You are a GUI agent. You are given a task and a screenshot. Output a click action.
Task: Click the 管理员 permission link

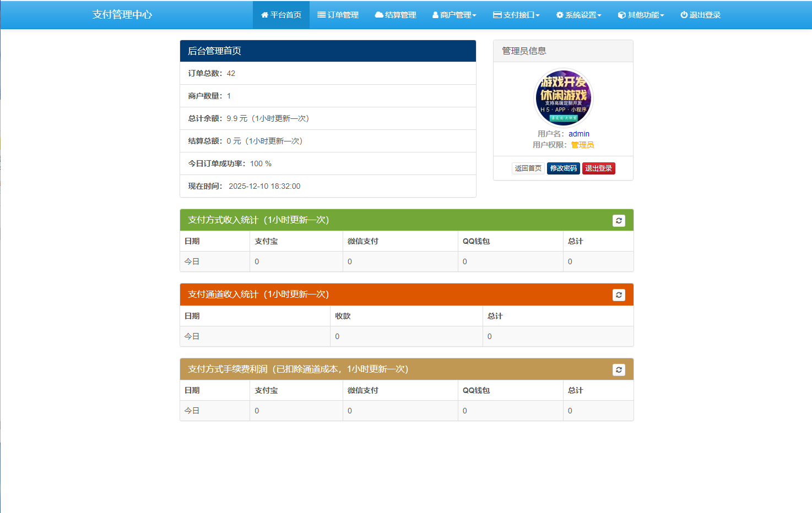pos(582,145)
